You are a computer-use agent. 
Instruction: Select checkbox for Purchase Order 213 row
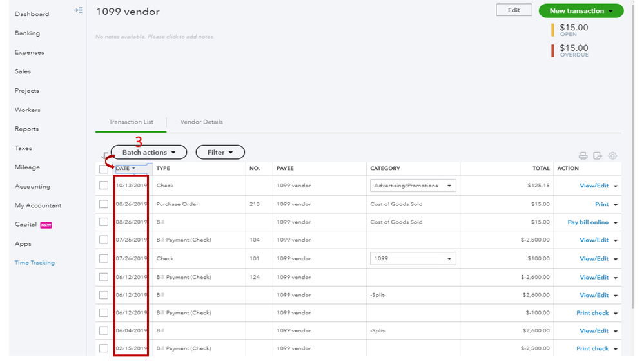pos(103,204)
